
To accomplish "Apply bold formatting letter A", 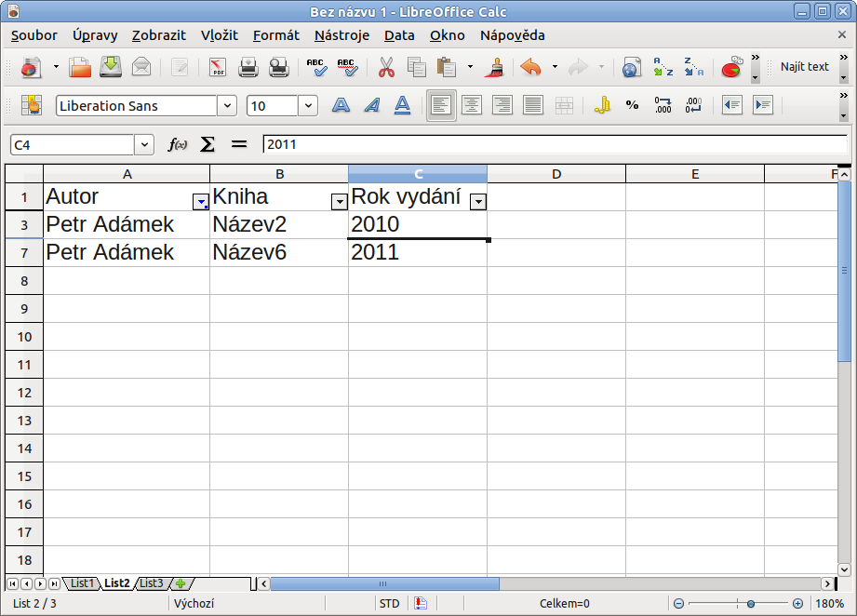I will (341, 105).
